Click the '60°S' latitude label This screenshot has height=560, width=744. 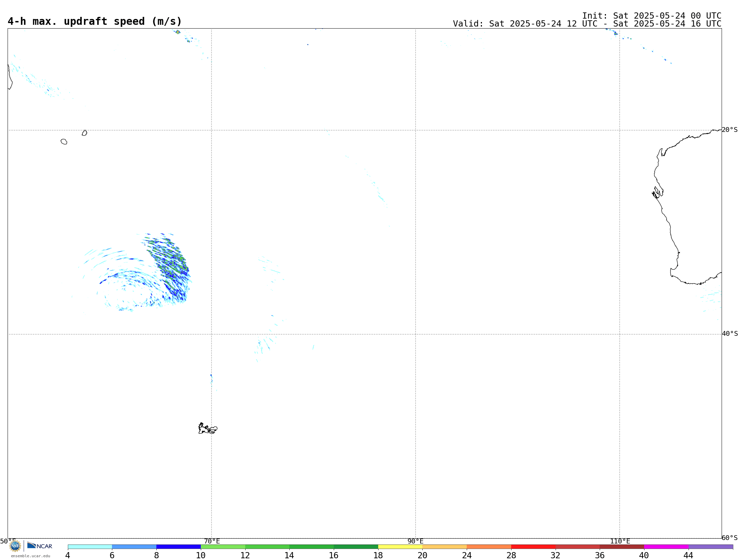point(730,538)
